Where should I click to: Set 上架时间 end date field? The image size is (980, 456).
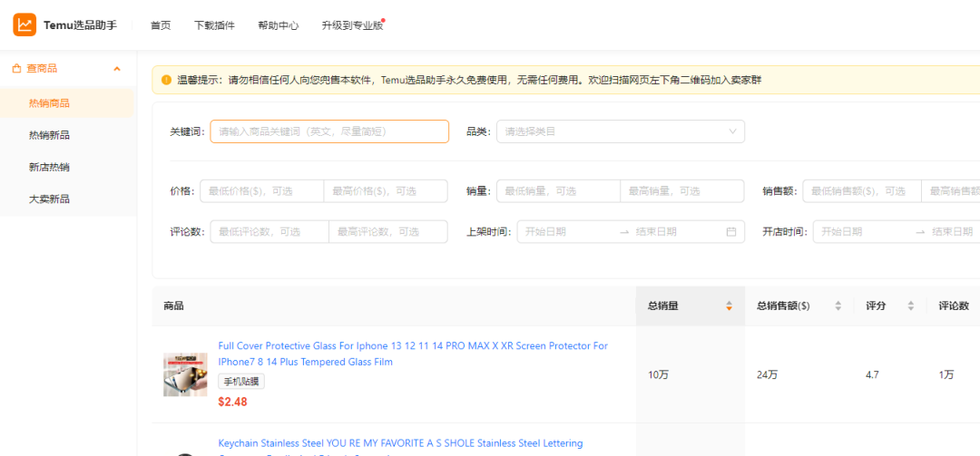click(x=676, y=232)
